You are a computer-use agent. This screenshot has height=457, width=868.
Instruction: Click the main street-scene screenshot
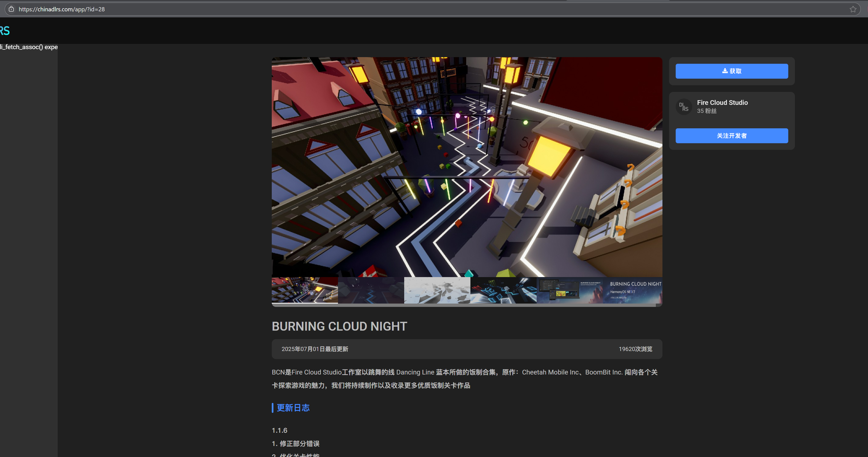coord(467,167)
